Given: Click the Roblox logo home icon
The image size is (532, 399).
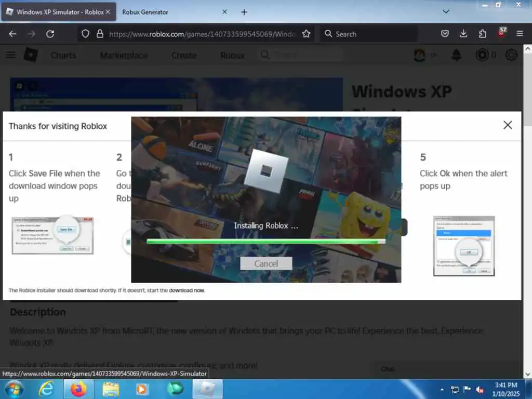Looking at the screenshot, I should point(31,55).
